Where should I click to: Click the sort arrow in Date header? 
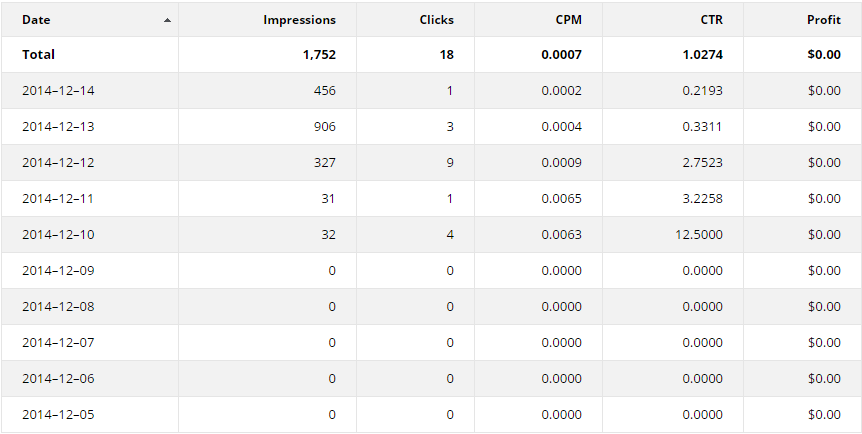pos(167,20)
